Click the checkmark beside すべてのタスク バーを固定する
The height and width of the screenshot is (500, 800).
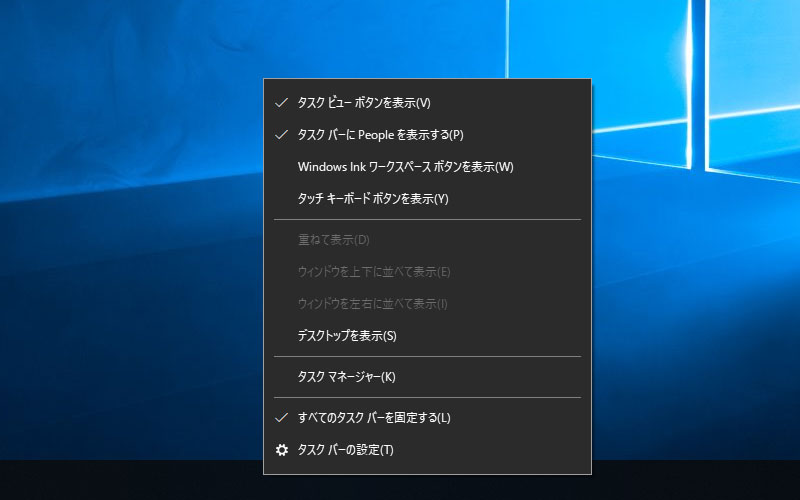point(282,418)
